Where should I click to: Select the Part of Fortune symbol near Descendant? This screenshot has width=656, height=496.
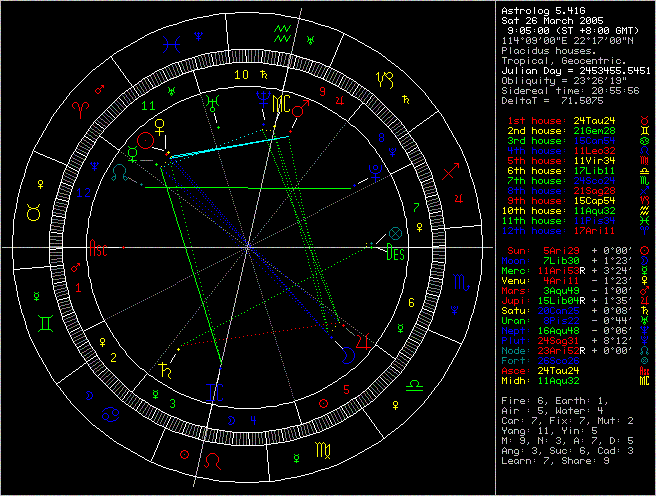pyautogui.click(x=394, y=233)
